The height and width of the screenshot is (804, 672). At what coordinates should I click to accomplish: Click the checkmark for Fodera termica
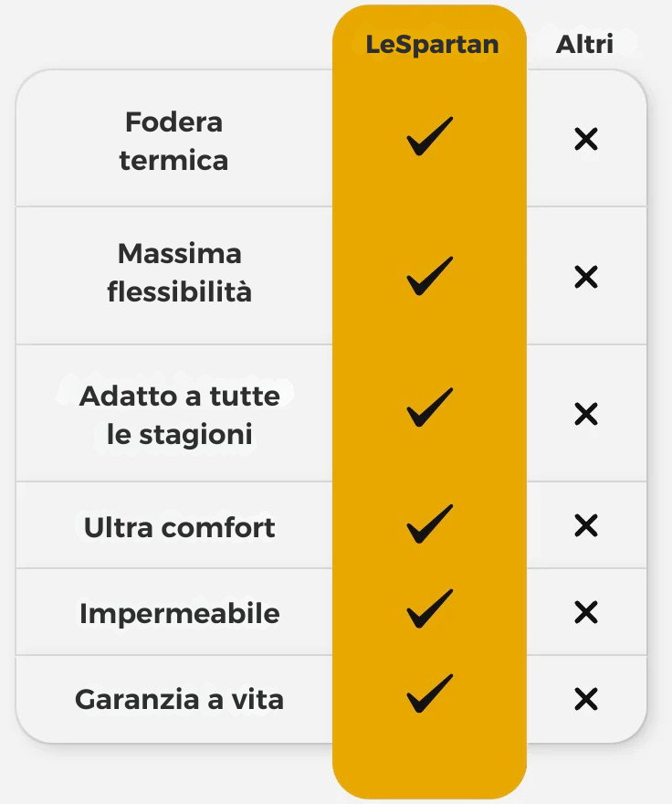[429, 137]
